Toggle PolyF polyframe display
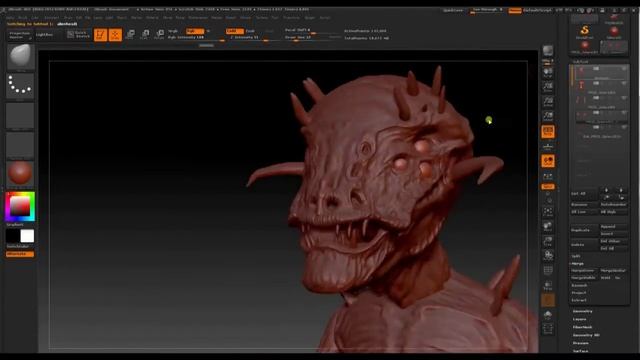640x360 pixels. (x=548, y=270)
